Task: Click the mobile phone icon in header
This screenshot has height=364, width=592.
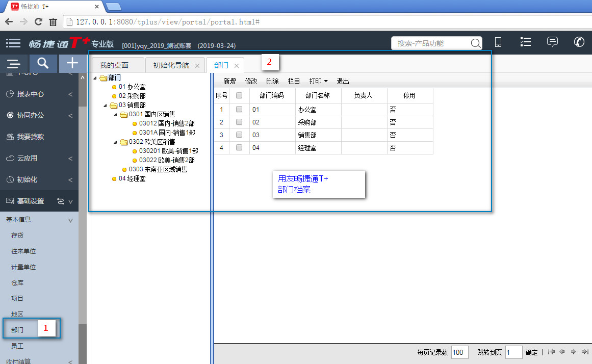Action: (x=498, y=43)
